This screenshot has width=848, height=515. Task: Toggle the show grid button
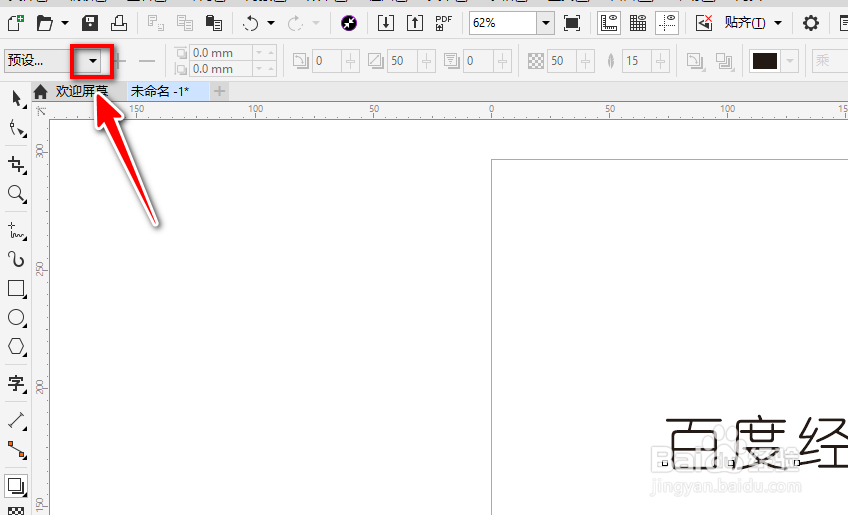[638, 23]
